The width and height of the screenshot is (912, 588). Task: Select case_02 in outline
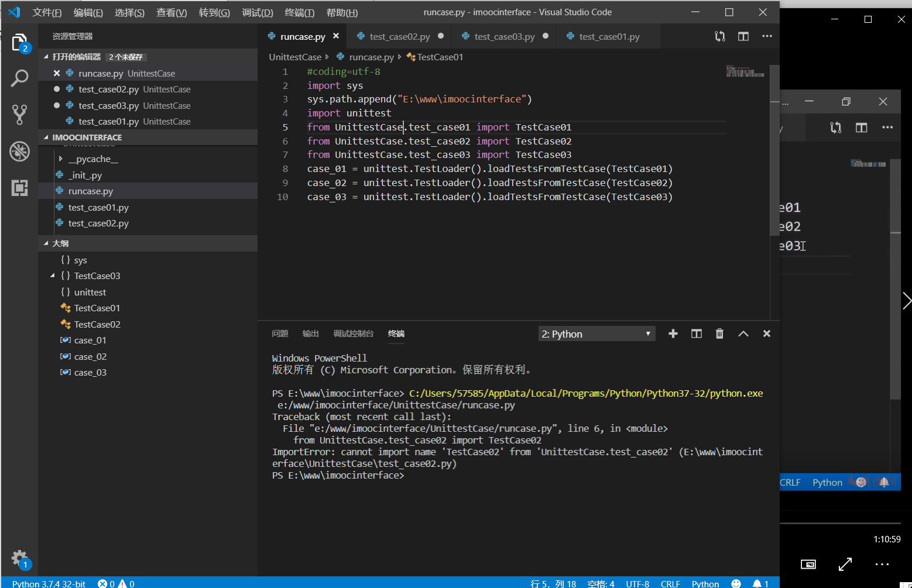point(90,356)
